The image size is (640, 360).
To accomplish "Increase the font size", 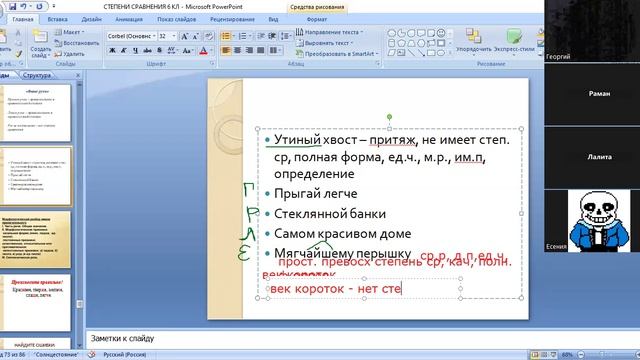I will (184, 37).
